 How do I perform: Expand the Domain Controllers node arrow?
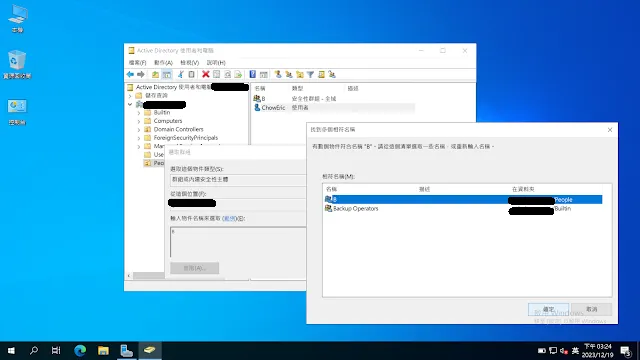[139, 130]
